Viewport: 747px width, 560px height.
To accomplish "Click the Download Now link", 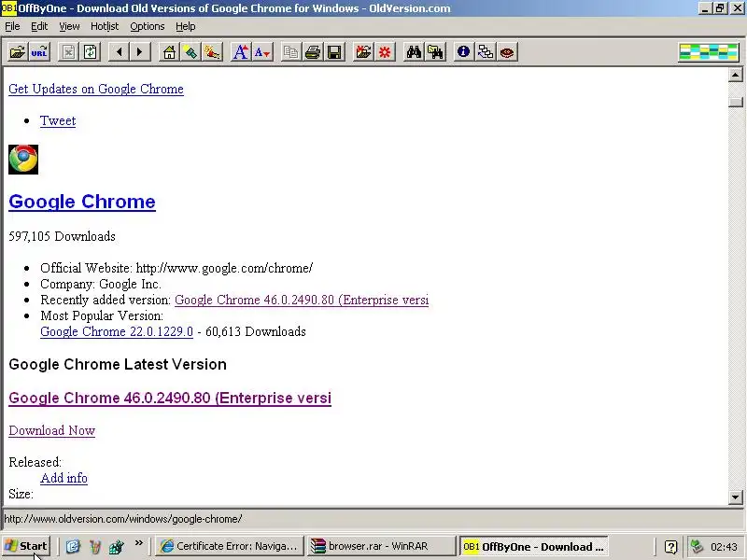I will coord(52,430).
